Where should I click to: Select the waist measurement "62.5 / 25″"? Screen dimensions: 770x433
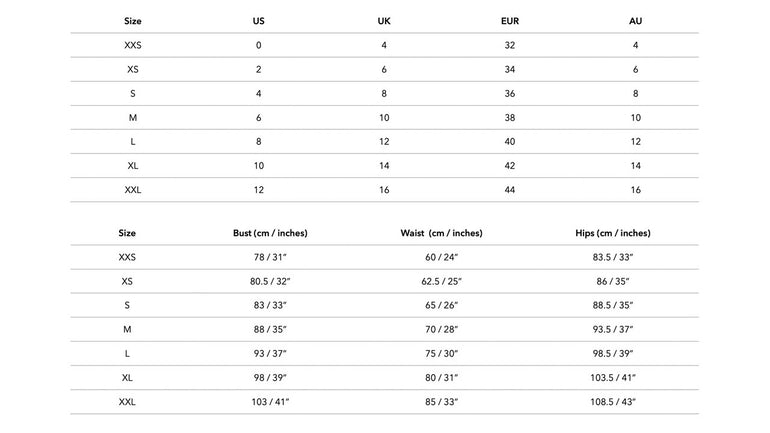441,282
